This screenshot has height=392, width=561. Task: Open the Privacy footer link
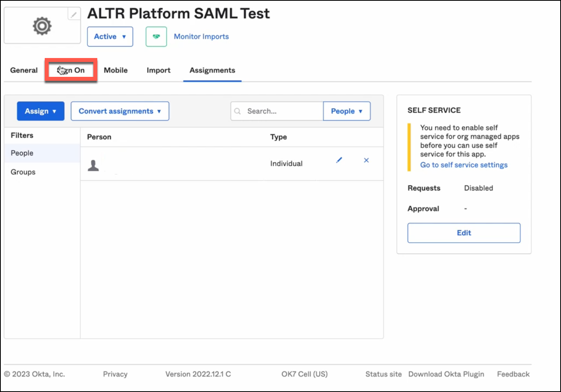(x=115, y=374)
